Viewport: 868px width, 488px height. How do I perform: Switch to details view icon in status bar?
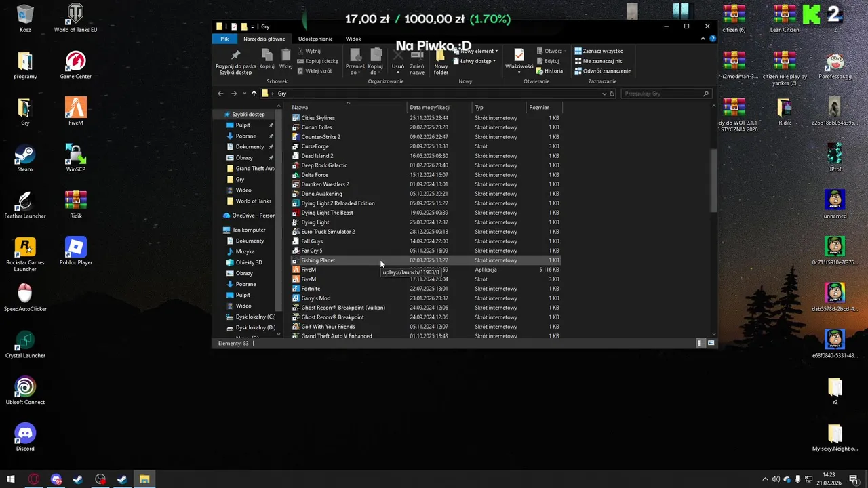coord(700,344)
